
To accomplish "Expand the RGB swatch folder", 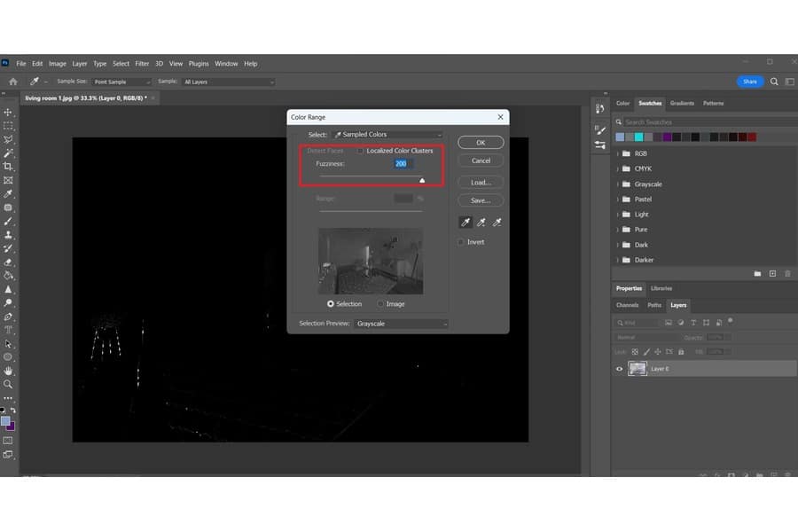I will 618,153.
